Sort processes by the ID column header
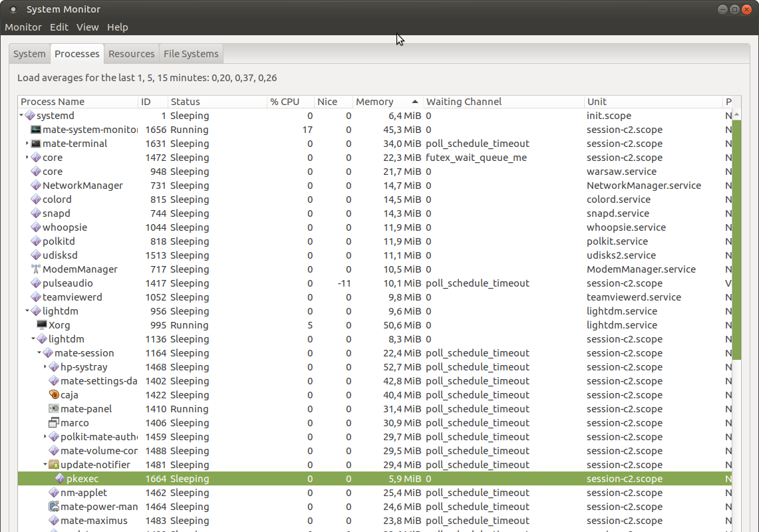Screen dimensions: 759x532 tap(153, 102)
